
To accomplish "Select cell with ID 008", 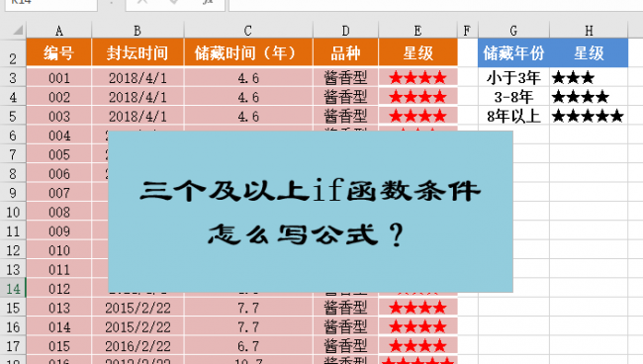I will 59,212.
